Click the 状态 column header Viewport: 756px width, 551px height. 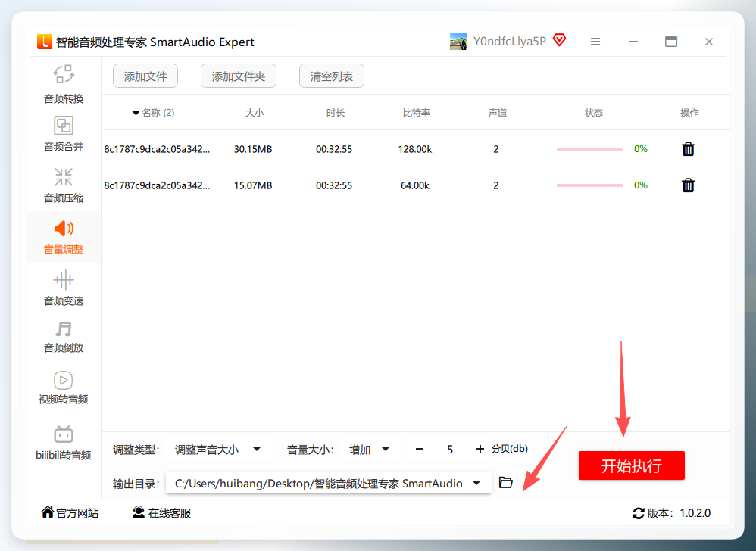(594, 113)
